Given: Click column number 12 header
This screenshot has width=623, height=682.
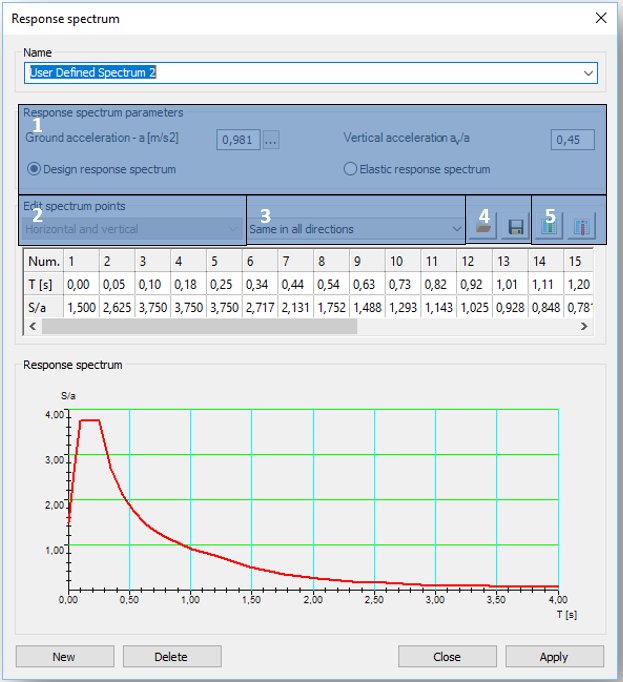Looking at the screenshot, I should (x=475, y=261).
